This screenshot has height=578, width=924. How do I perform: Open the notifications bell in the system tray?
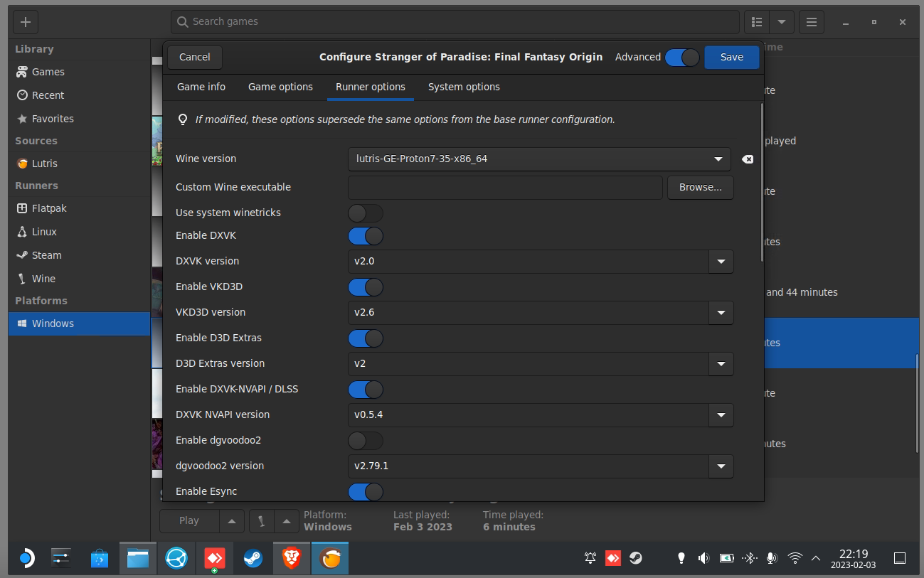pyautogui.click(x=590, y=559)
